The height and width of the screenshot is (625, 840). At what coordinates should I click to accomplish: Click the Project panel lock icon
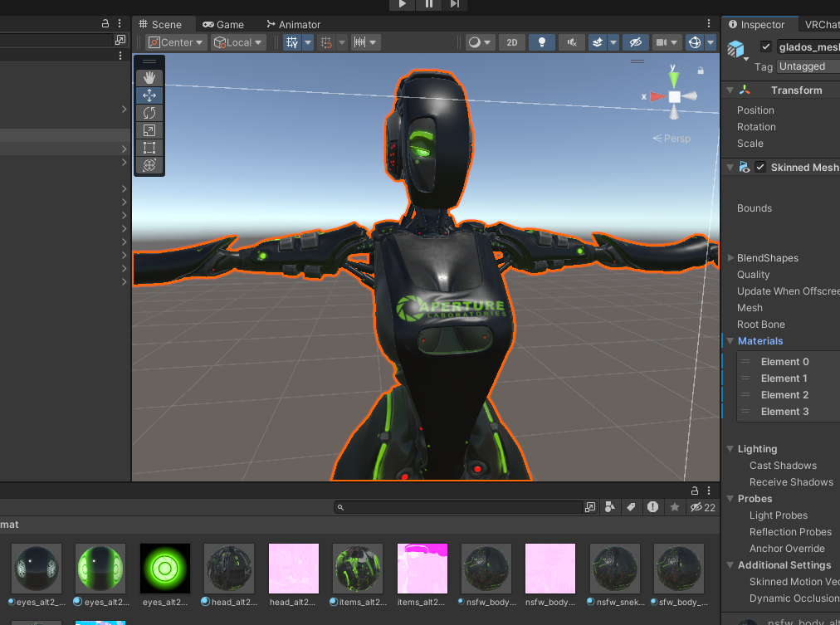click(695, 491)
